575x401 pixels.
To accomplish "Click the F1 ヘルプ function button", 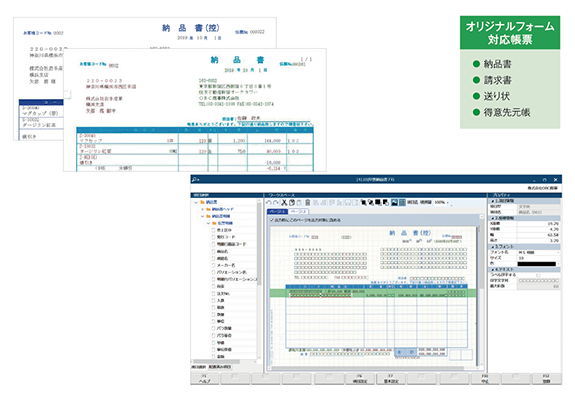I will click(205, 379).
